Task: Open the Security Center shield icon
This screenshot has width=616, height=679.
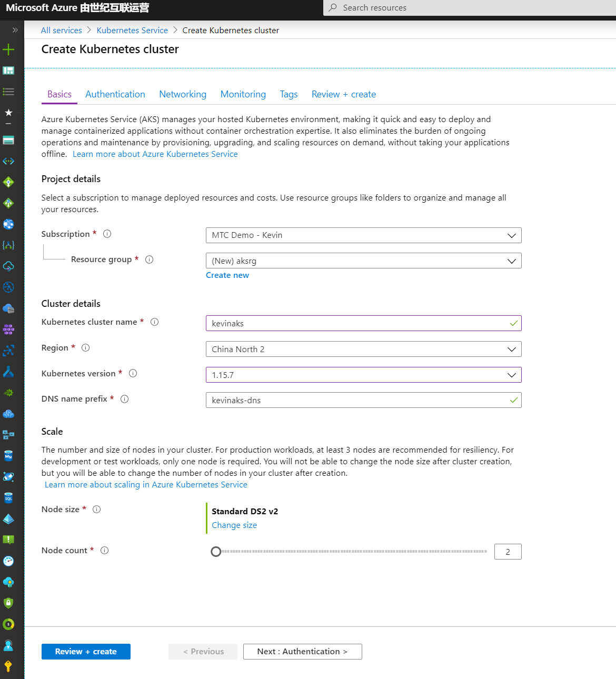Action: [x=8, y=603]
